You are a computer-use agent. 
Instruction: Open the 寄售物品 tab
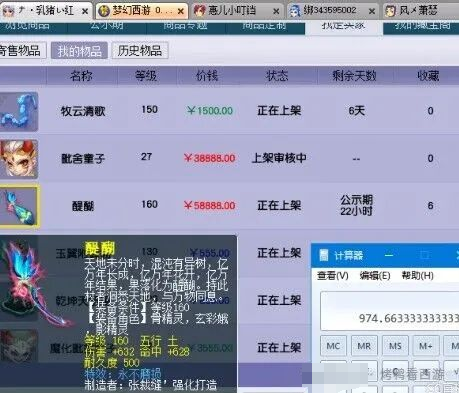pos(21,51)
